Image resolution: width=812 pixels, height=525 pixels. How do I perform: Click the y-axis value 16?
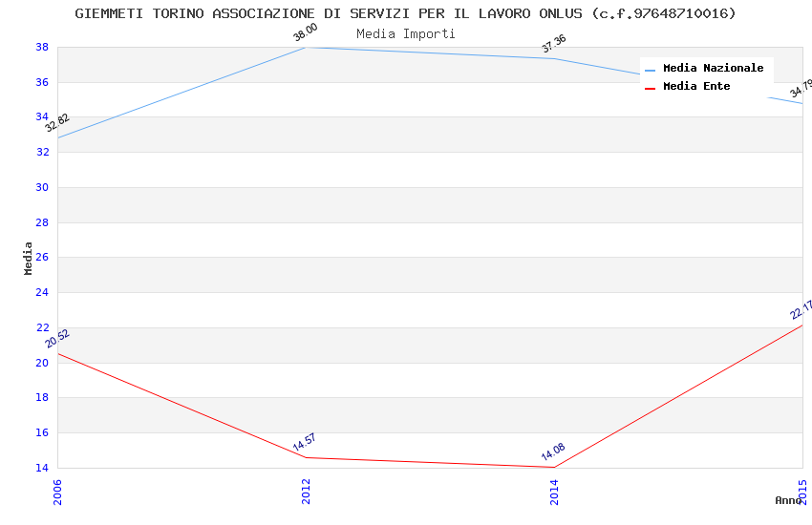(x=42, y=432)
